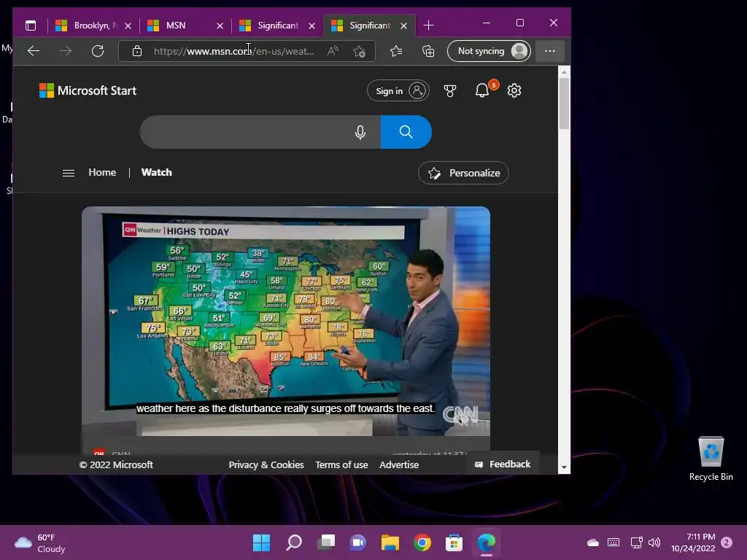Add this page to favorites star icon
The image size is (747, 560).
tap(359, 51)
